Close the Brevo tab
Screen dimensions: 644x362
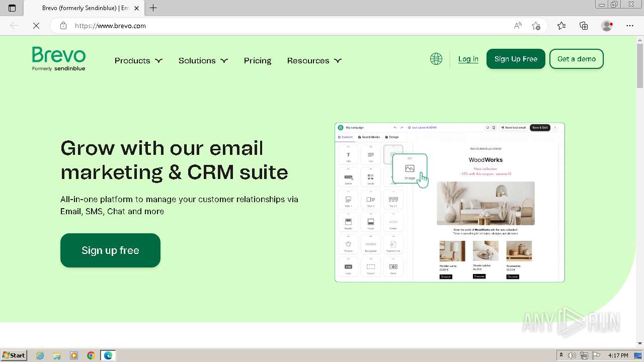(136, 8)
